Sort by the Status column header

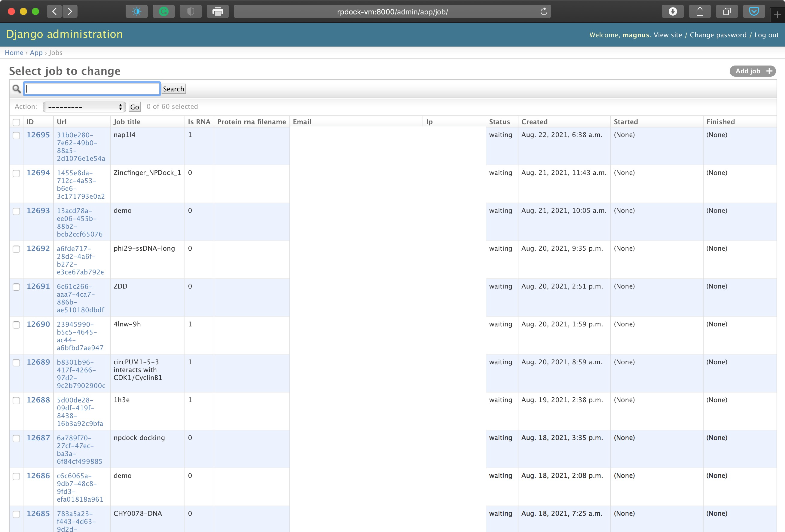tap(499, 122)
